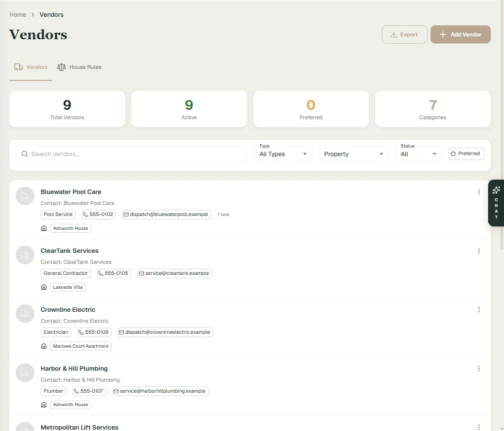Open kebab menu for Crownline Electric
Image resolution: width=504 pixels, height=431 pixels.
coord(479,309)
